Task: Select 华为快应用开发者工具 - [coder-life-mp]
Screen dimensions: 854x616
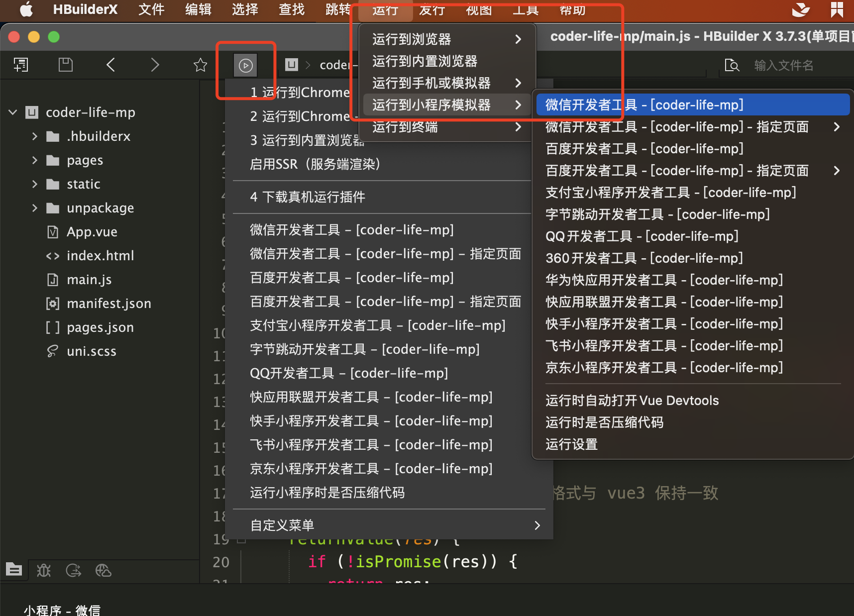Action: (693, 280)
